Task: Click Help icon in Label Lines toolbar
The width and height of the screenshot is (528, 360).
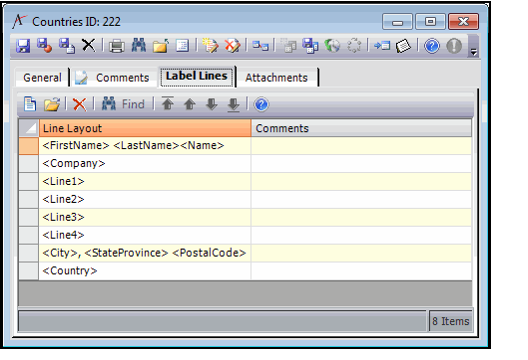Action: (x=261, y=104)
